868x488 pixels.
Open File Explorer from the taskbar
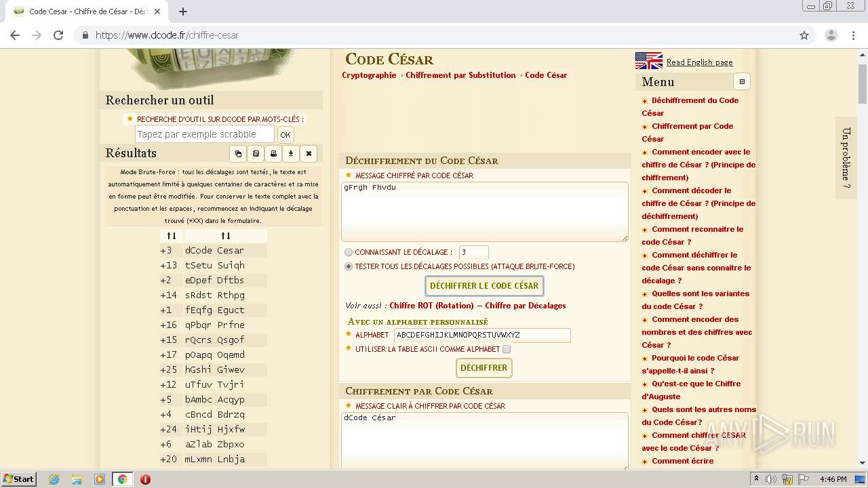[x=77, y=479]
